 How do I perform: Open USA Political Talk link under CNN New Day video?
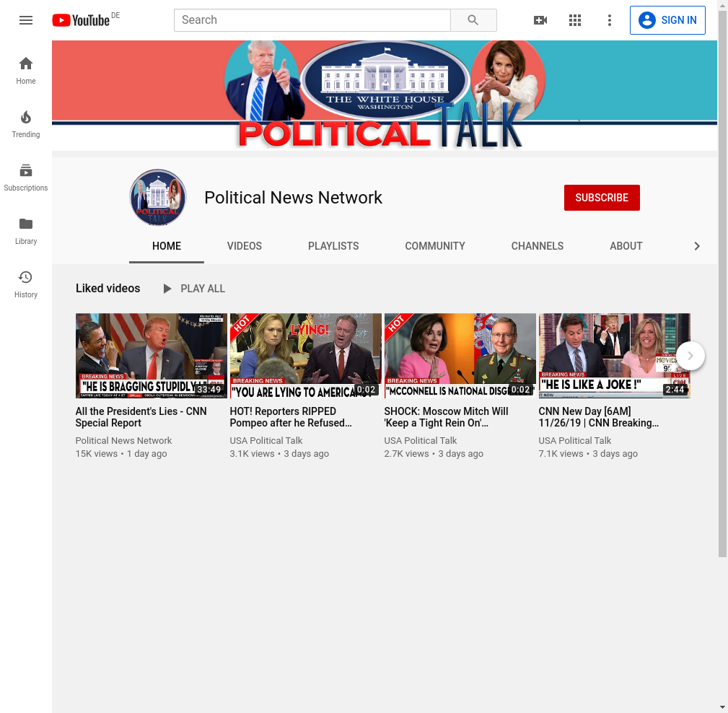(x=575, y=440)
